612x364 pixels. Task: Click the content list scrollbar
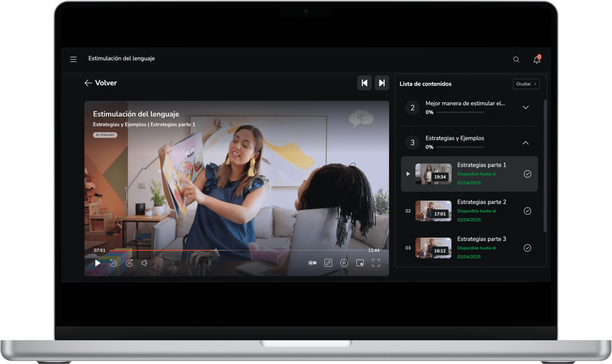(x=545, y=166)
